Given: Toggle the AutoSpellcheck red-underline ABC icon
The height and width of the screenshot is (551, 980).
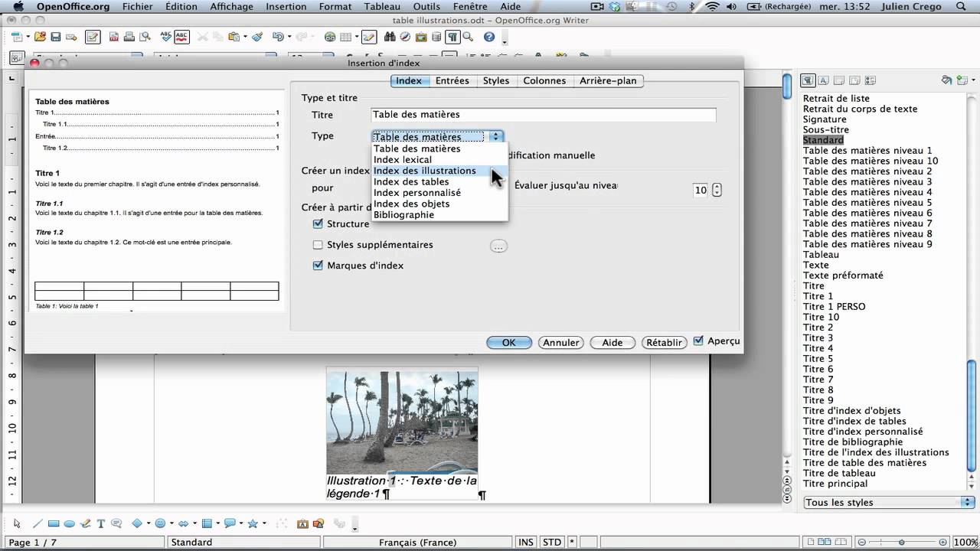Looking at the screenshot, I should (x=182, y=36).
